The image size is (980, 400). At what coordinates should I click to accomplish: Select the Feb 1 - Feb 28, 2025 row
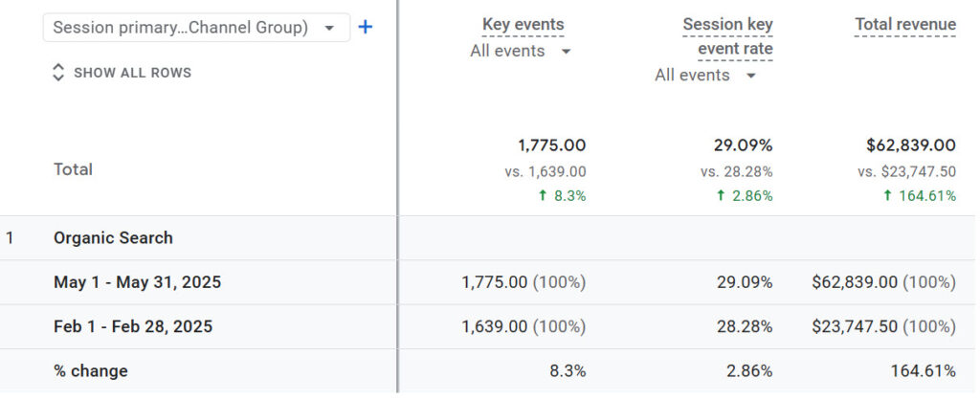point(133,326)
